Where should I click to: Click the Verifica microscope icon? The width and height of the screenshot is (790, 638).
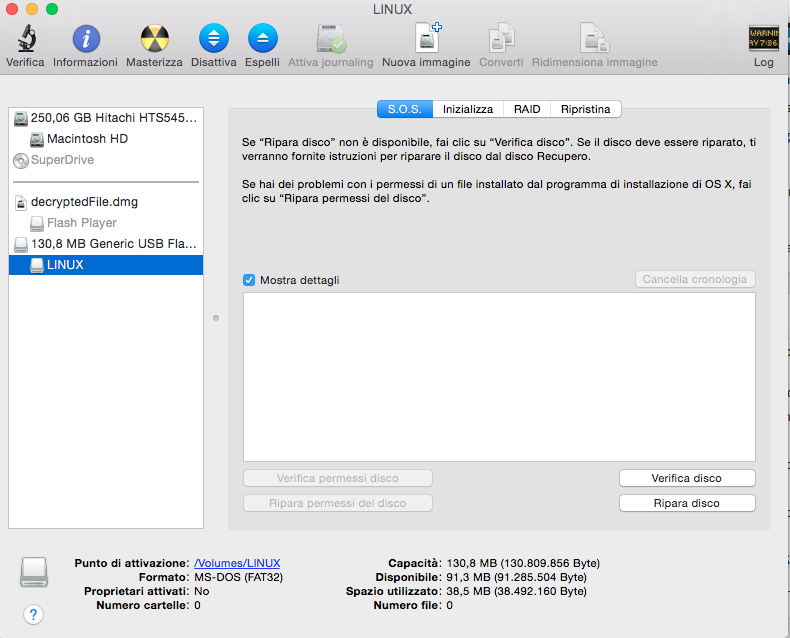pos(25,41)
